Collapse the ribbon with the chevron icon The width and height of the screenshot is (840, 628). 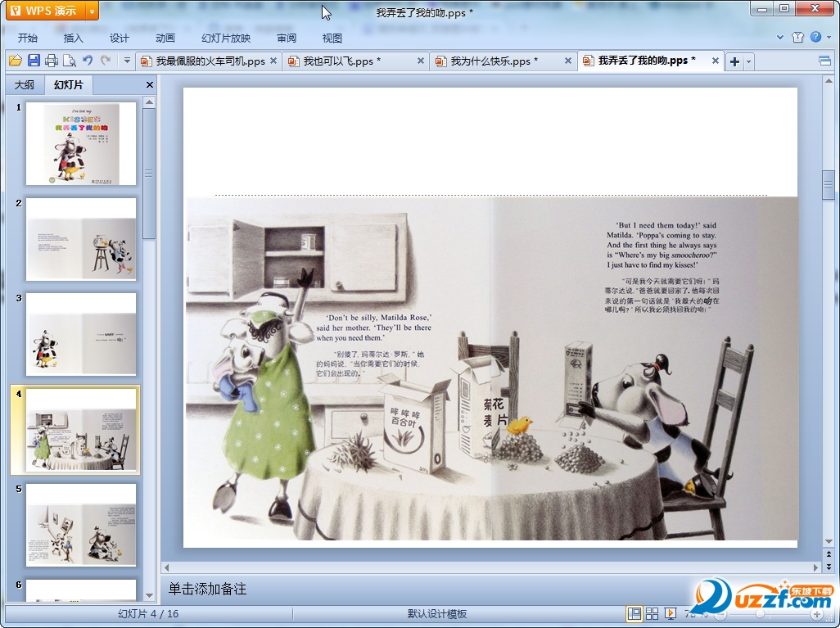coord(780,38)
